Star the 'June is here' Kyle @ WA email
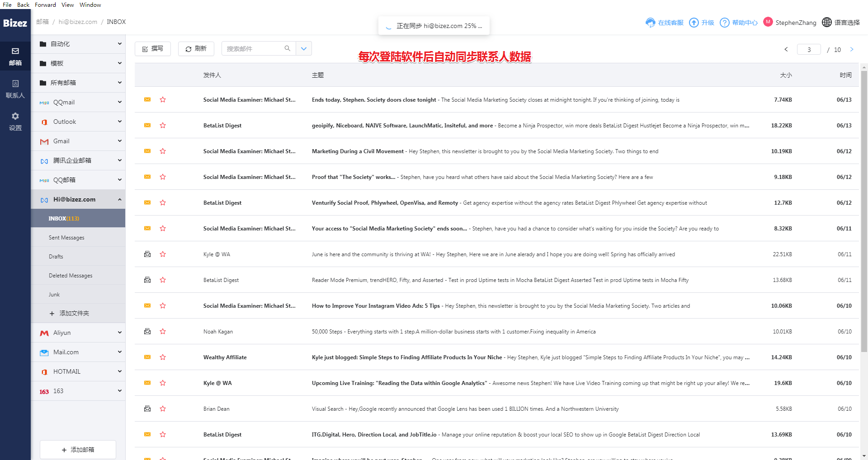This screenshot has width=868, height=460. point(163,254)
